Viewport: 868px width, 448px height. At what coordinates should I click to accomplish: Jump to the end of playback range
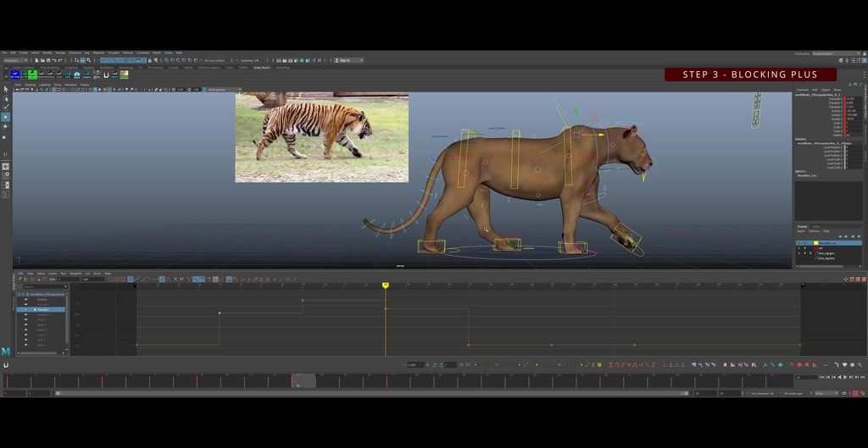[x=863, y=377]
